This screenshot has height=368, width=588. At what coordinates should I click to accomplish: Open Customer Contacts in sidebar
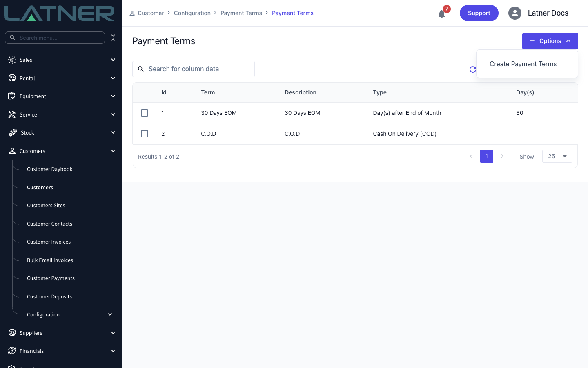click(x=50, y=224)
